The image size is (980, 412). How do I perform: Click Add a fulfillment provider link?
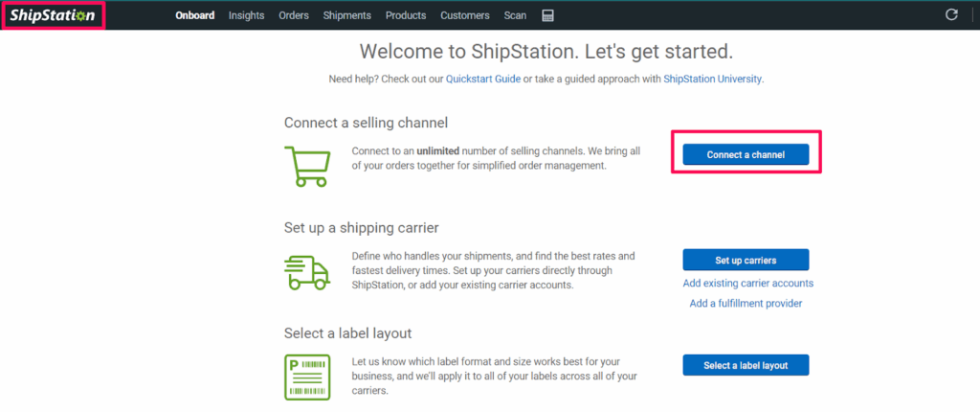point(746,304)
